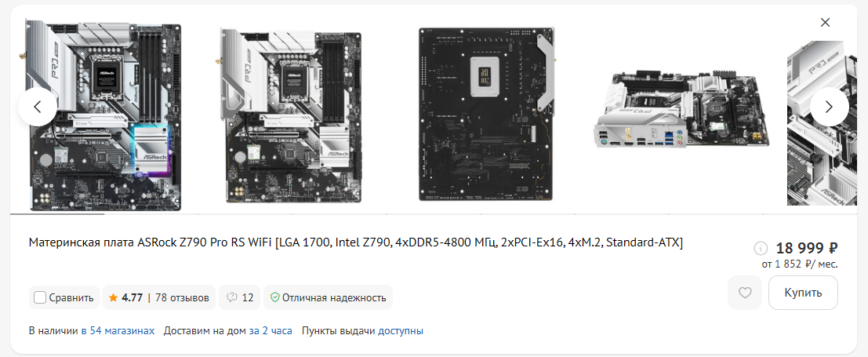
Task: Add the product to favorites via the heart icon
Action: 745,293
